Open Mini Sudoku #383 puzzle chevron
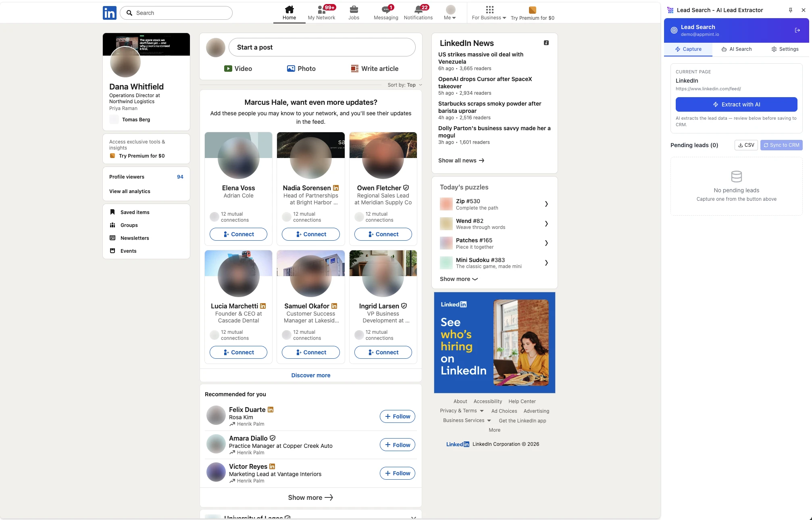The image size is (812, 520). (546, 263)
